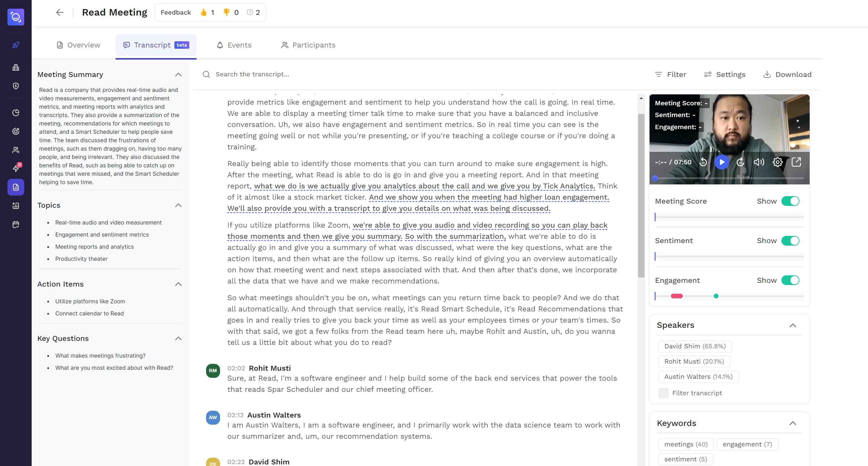This screenshot has width=868, height=466.
Task: Switch to the Participants tab
Action: pos(308,45)
